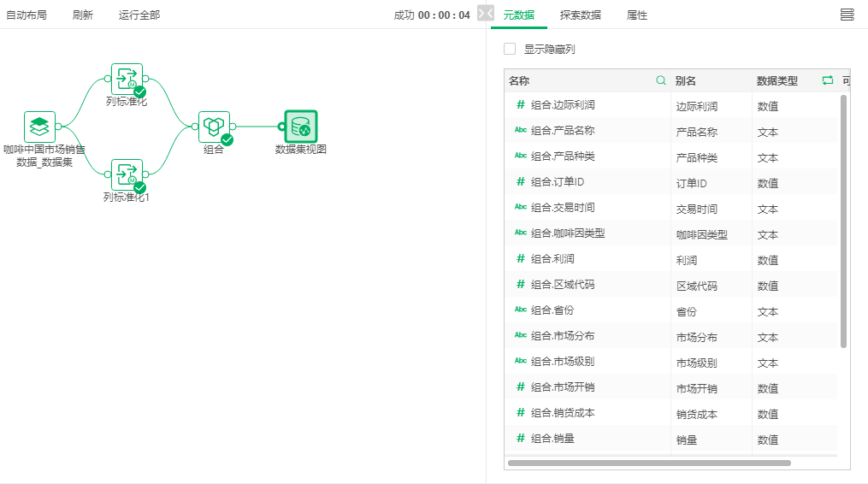The image size is (868, 484).
Task: Select the 列标准化1 node icon
Action: (x=127, y=174)
